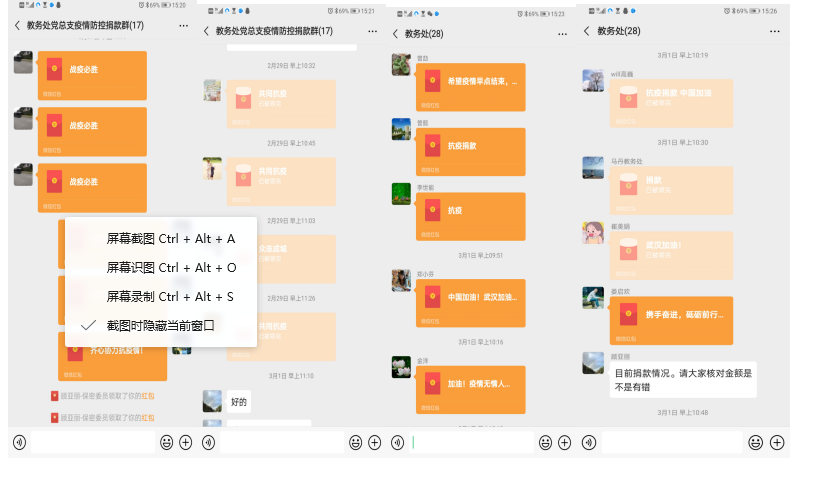Viewport: 818px width, 487px height.
Task: Open more options (…) in the rightmost chat header
Action: click(774, 31)
